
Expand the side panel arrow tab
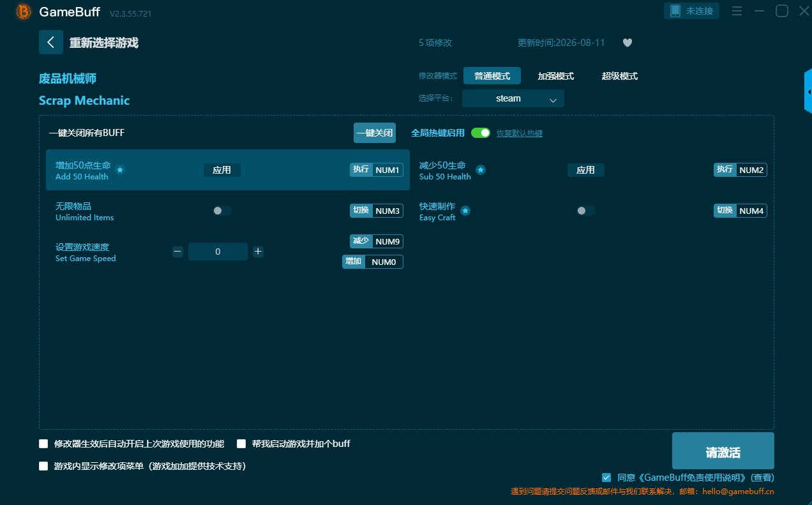(808, 92)
